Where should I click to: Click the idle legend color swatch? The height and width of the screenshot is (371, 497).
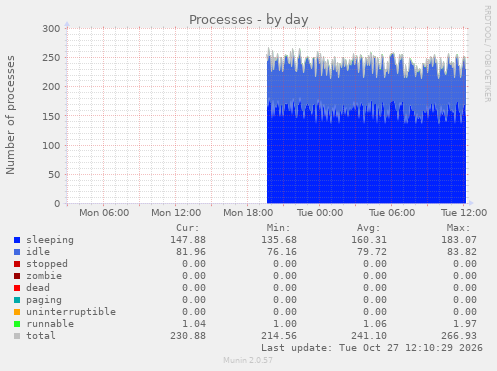point(17,252)
